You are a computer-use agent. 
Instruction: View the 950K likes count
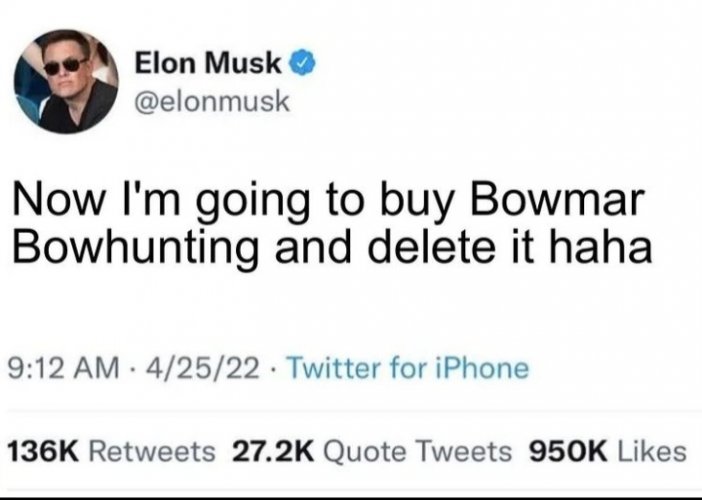[x=568, y=452]
